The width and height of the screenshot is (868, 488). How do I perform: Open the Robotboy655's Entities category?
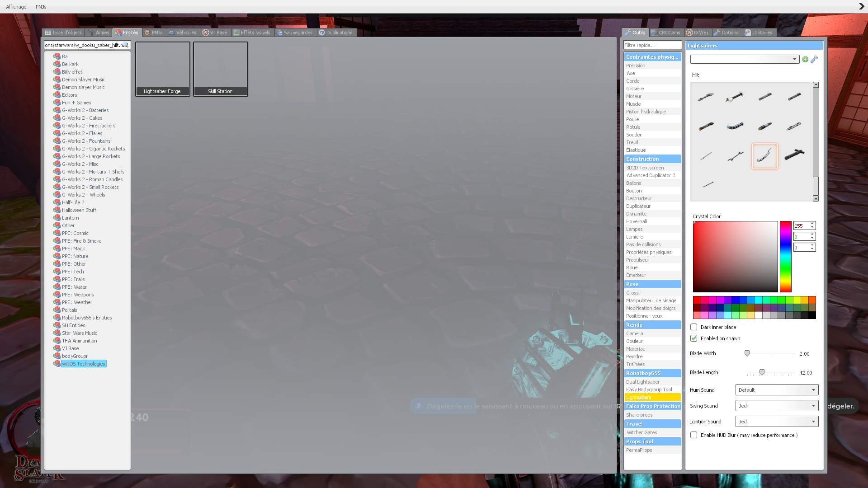pos(86,318)
